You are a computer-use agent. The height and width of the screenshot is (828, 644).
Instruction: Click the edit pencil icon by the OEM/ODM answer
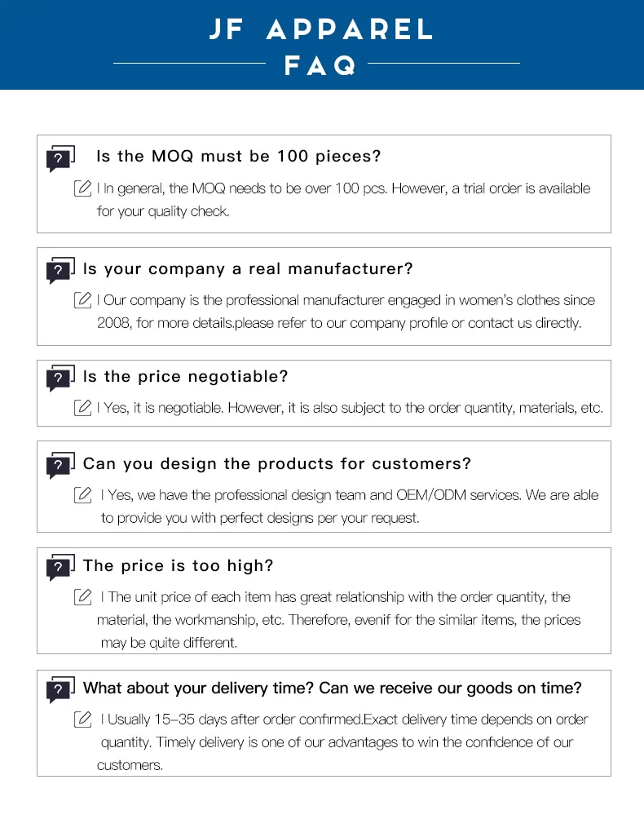(82, 495)
